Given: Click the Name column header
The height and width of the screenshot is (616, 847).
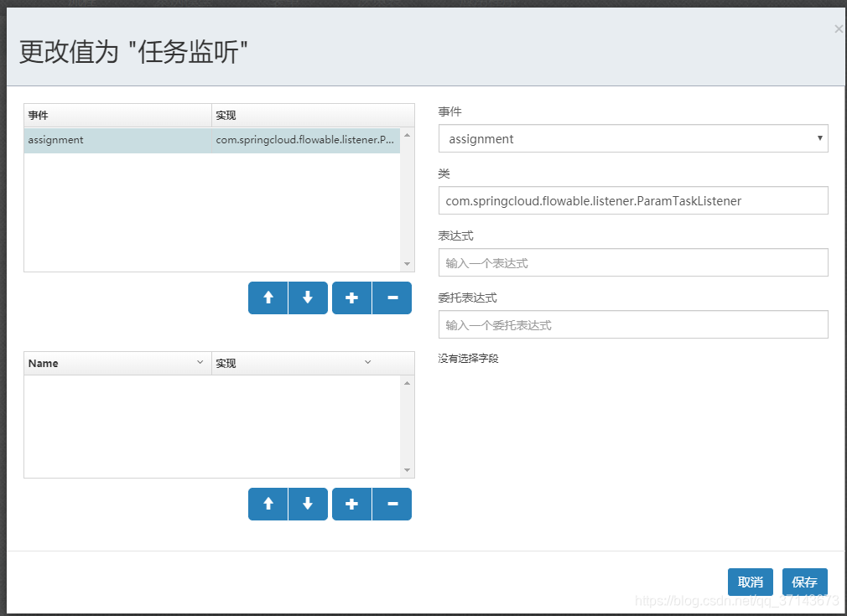Looking at the screenshot, I should (117, 364).
